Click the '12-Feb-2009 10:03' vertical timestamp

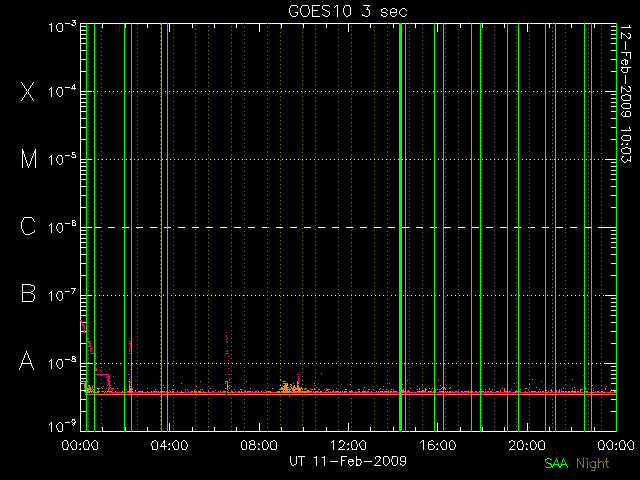point(625,93)
